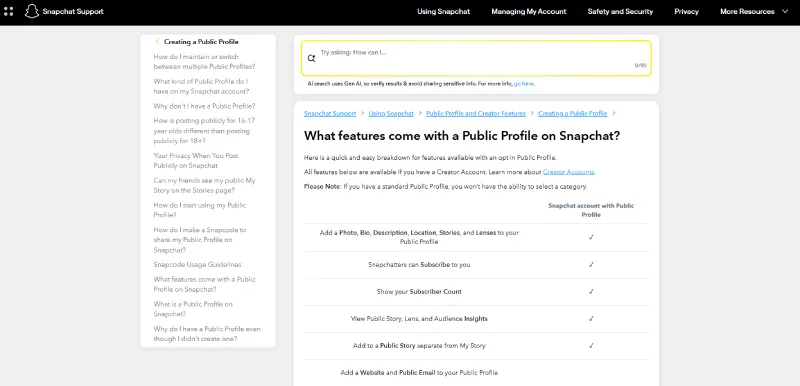Open How do I maintain multiple Public Profiles
Viewport: 800px width, 386px height.
(204, 62)
